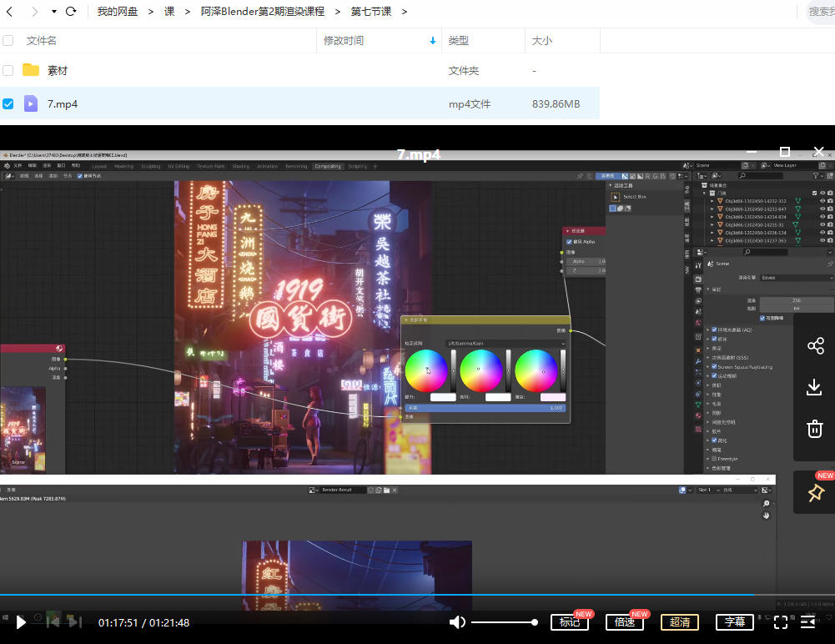The width and height of the screenshot is (835, 644).
Task: Open the Rendering workspace tab
Action: pyautogui.click(x=296, y=166)
